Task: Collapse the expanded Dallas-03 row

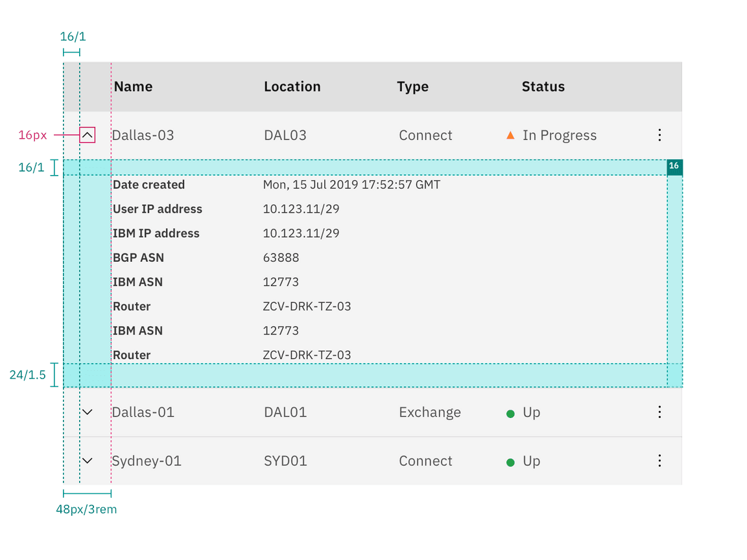Action: [87, 135]
